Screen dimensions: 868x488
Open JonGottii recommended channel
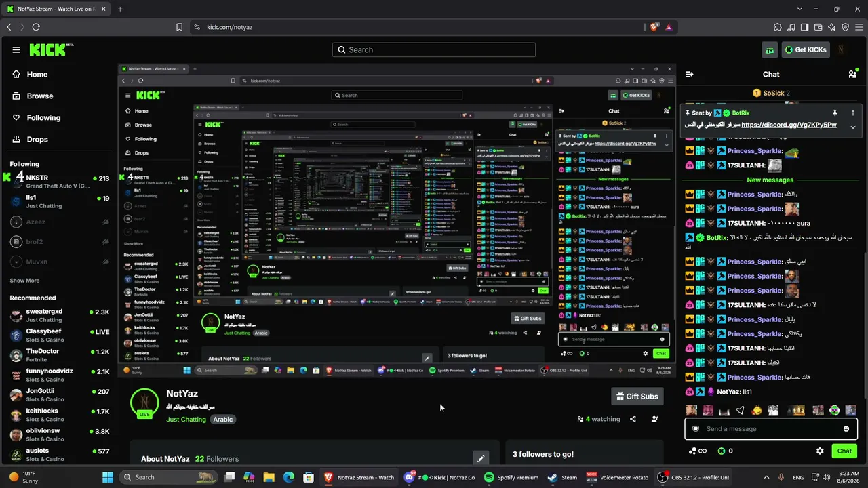(60, 395)
